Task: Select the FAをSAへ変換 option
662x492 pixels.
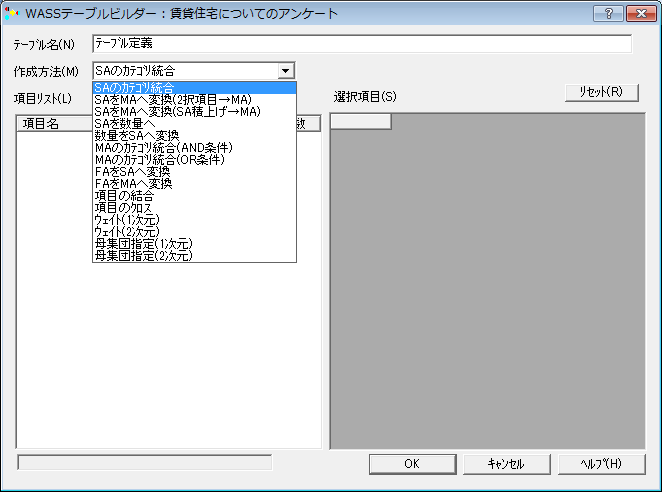Action: coord(194,171)
